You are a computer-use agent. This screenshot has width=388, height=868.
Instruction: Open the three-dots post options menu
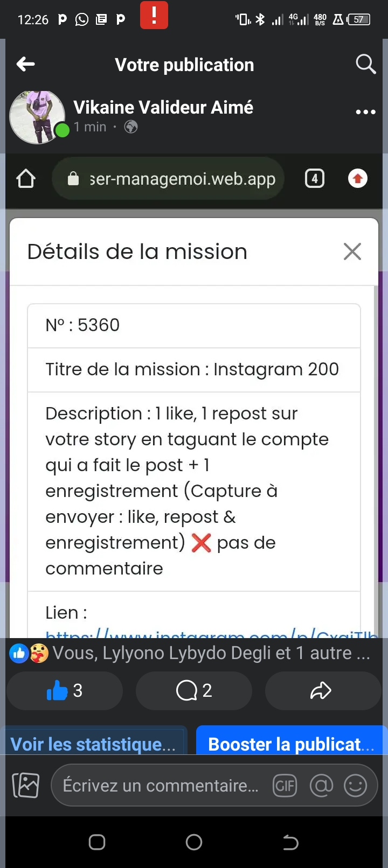tap(365, 112)
